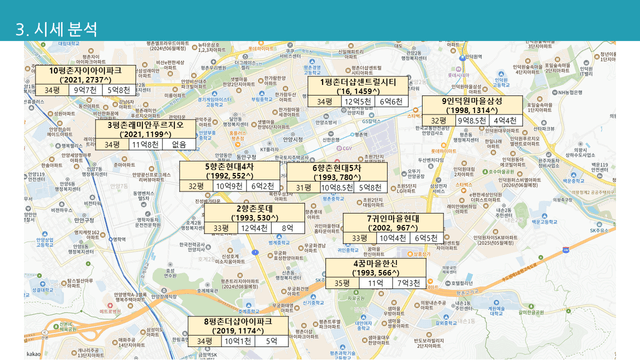
Task: Click the "('2021, 2737^)" subtitle text
Action: click(x=85, y=80)
